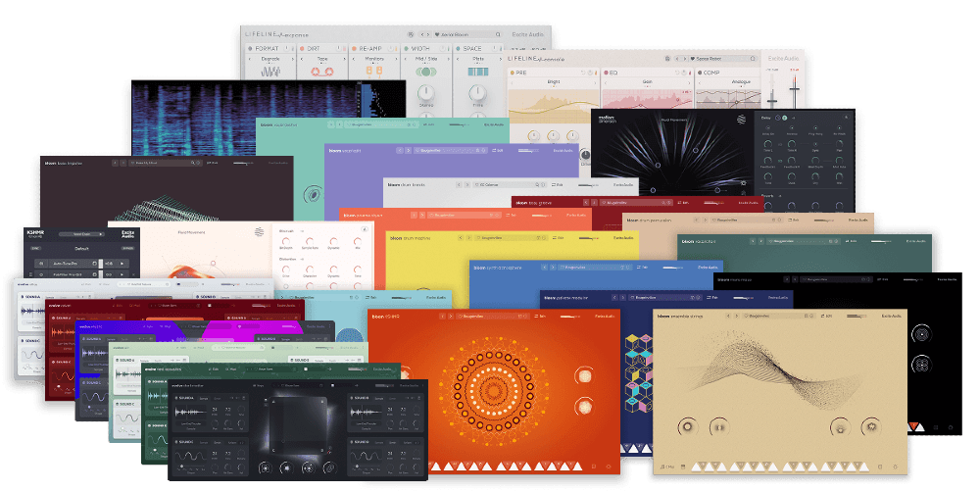Click fourth macro circle in Bloom ensemble strings
Viewport: 980px width, 491px height.
[870, 428]
